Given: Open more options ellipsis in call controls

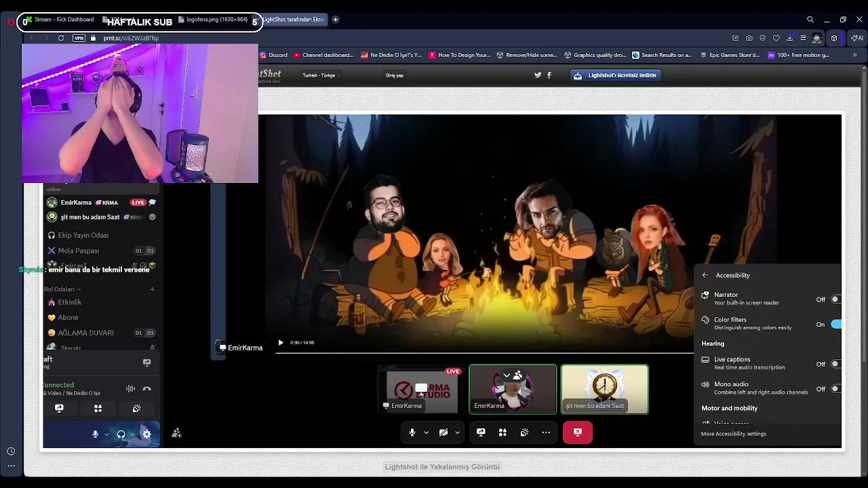Looking at the screenshot, I should click(546, 432).
